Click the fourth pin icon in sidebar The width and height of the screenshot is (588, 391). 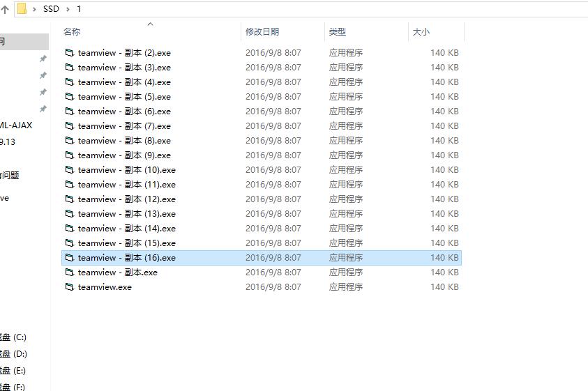pyautogui.click(x=43, y=109)
